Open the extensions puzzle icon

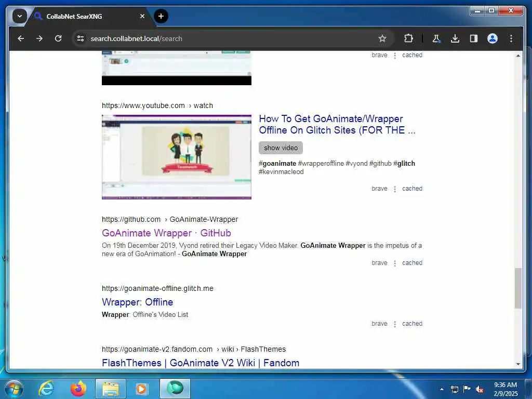click(408, 38)
